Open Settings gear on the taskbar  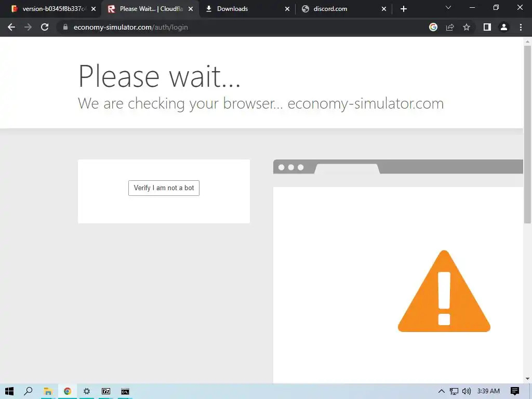click(x=87, y=391)
